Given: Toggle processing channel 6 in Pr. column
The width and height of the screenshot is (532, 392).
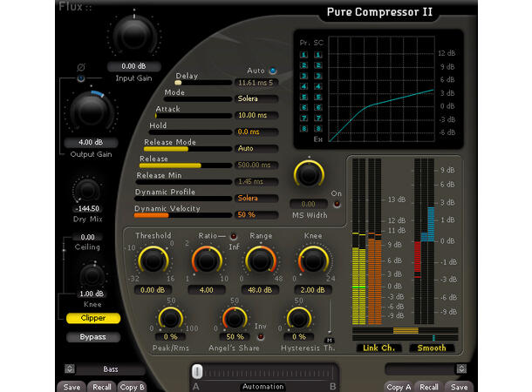Looking at the screenshot, I should [x=304, y=107].
